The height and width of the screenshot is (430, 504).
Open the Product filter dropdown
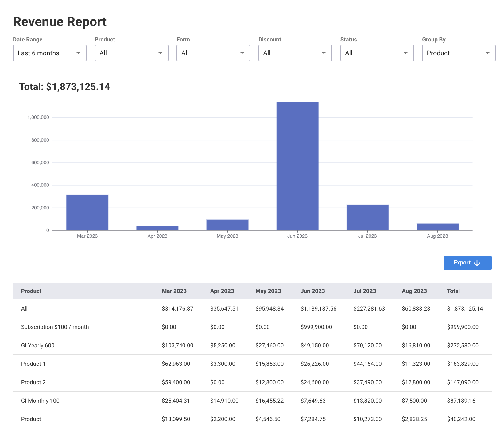(131, 53)
